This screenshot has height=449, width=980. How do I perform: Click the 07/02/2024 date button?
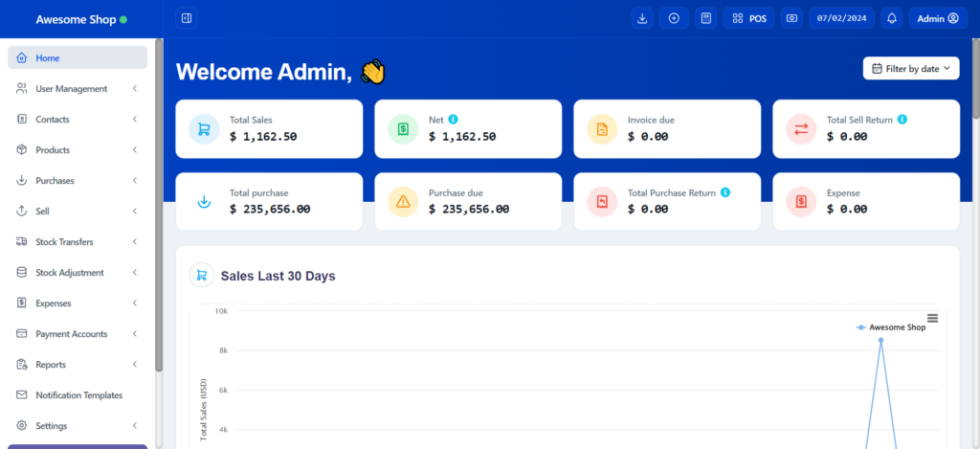pos(841,18)
